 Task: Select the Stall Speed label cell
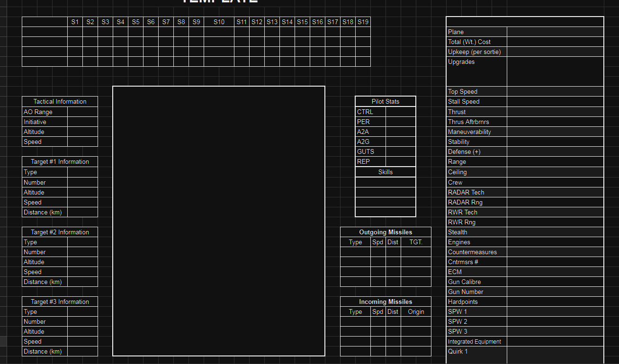click(x=477, y=101)
